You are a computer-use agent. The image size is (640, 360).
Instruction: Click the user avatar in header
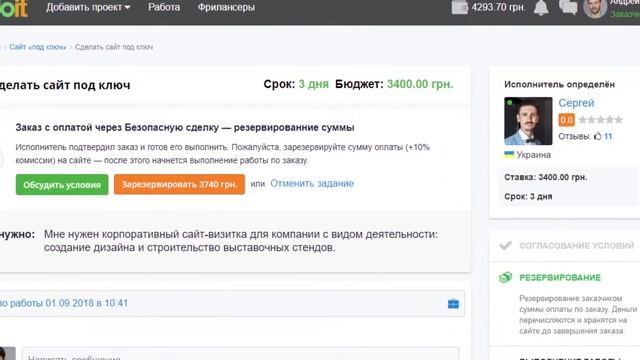(595, 8)
